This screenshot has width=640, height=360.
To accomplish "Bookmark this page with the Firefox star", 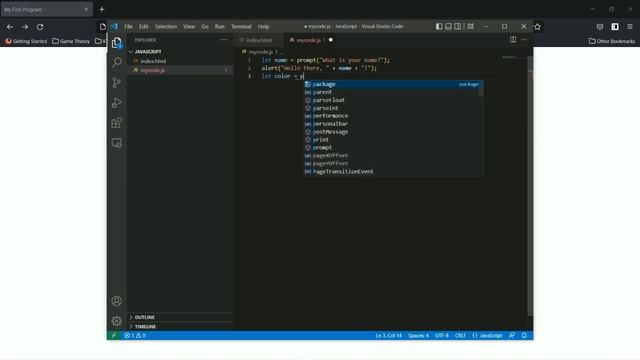I will [538, 27].
